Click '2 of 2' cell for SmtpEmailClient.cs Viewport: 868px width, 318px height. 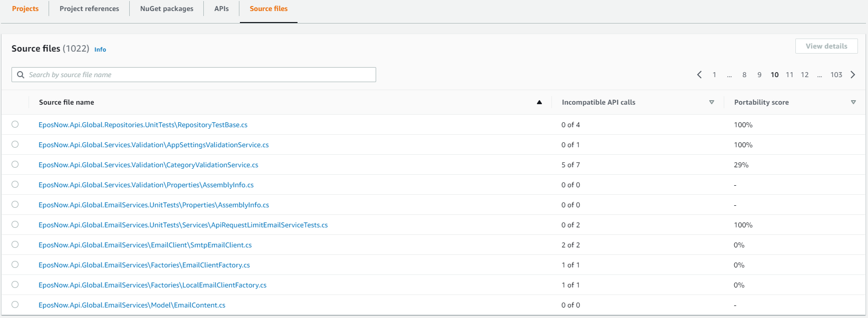point(570,245)
